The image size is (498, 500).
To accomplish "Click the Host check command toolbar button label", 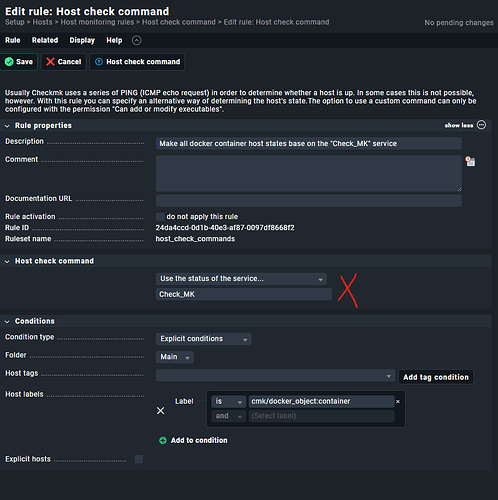I will [x=143, y=62].
